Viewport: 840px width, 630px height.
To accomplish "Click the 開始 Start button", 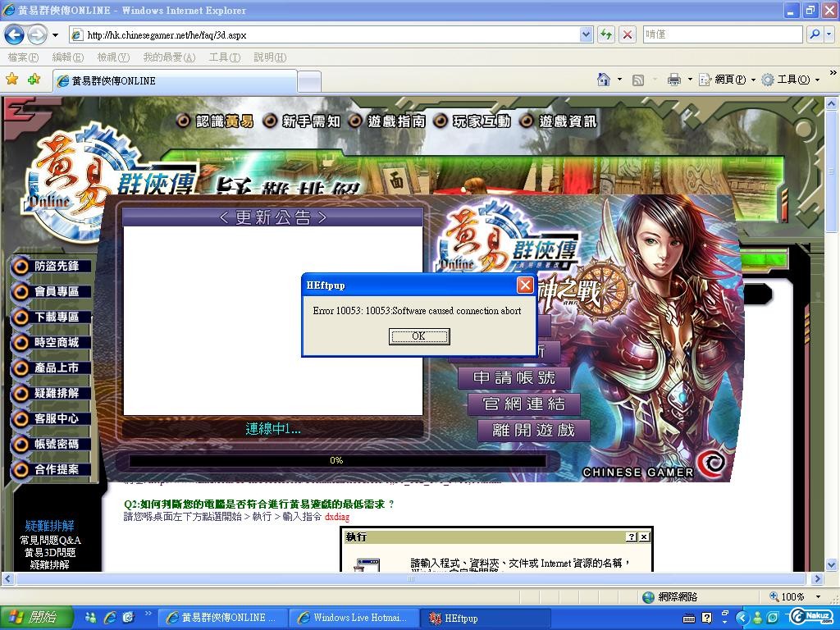I will click(35, 618).
